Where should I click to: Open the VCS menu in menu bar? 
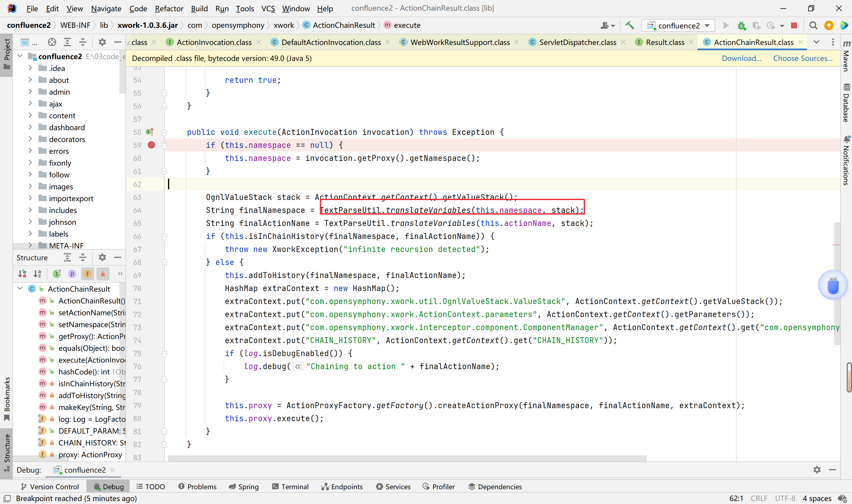(x=269, y=8)
